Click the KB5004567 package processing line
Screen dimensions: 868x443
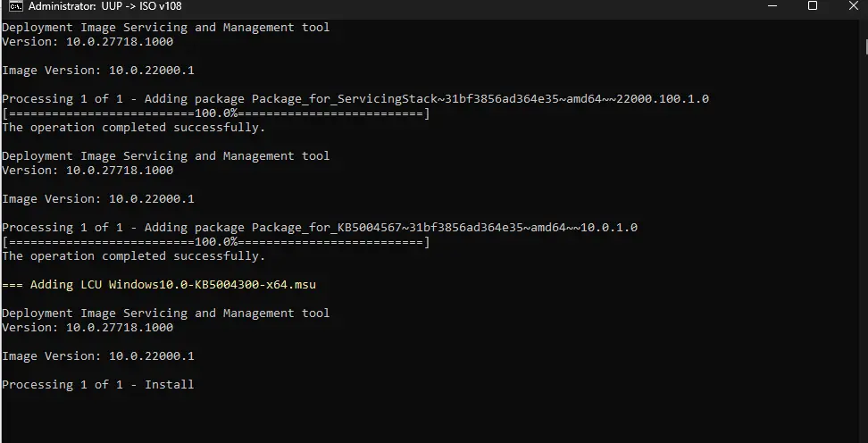(x=320, y=228)
